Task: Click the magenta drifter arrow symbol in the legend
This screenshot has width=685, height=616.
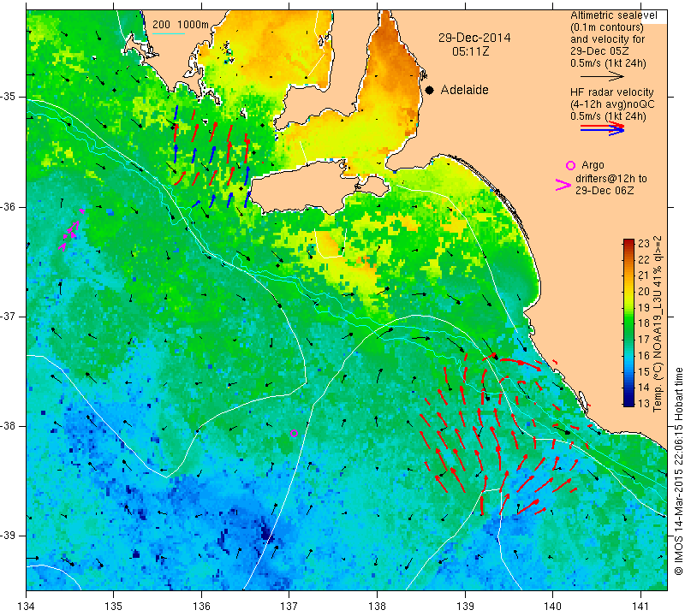Action: tap(563, 185)
